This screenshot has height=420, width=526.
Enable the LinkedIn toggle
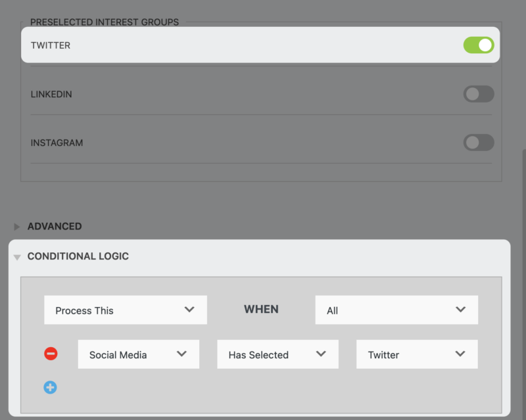coord(479,94)
